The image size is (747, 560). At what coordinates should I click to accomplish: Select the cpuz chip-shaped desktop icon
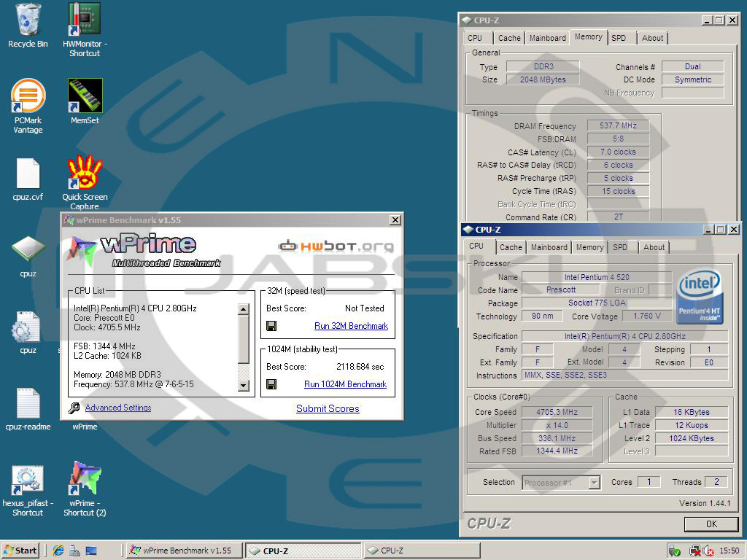pos(28,248)
